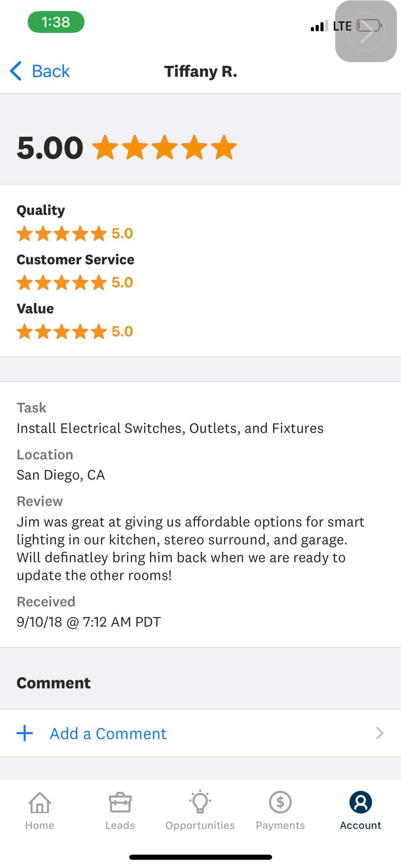The height and width of the screenshot is (868, 401).
Task: Open the Payments dollar icon
Action: click(x=280, y=802)
